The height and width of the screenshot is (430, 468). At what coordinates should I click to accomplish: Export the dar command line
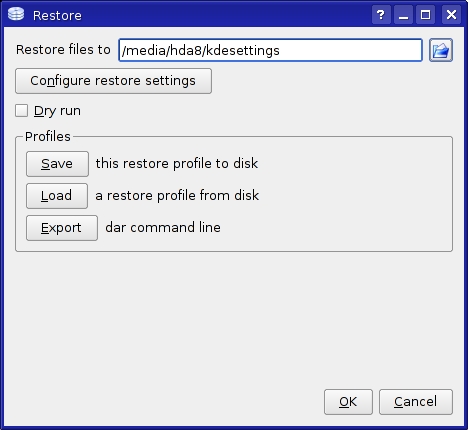click(62, 228)
